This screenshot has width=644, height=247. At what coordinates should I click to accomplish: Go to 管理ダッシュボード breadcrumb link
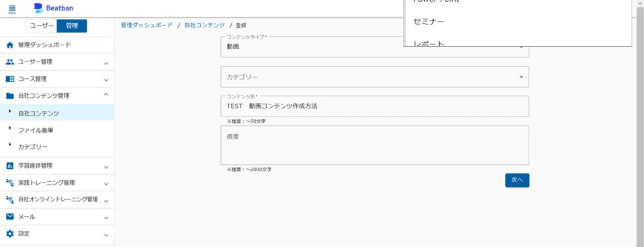147,25
